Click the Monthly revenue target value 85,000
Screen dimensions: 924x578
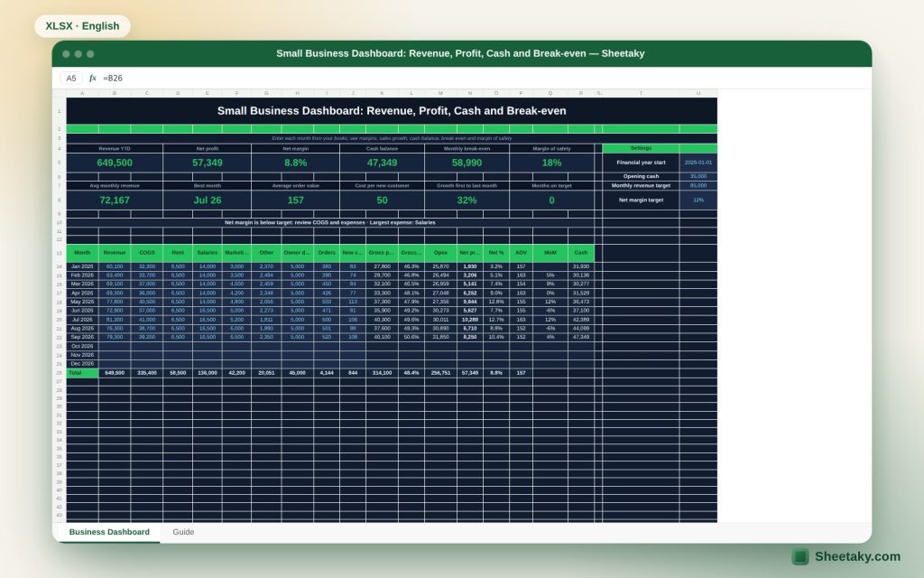pos(698,186)
